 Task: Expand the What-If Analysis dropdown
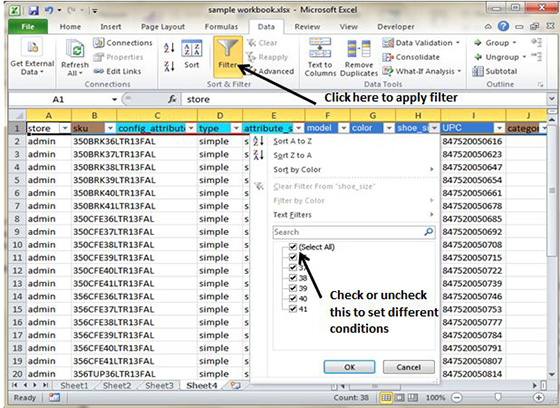pyautogui.click(x=459, y=71)
